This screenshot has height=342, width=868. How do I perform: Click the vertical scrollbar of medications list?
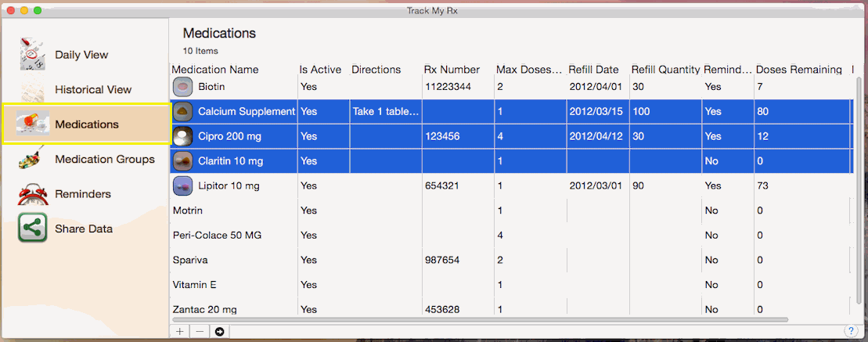coord(859,196)
